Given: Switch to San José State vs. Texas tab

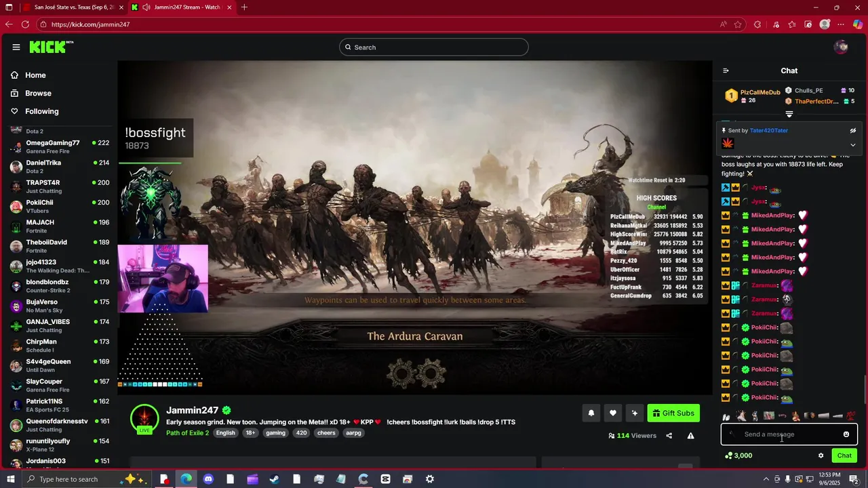Looking at the screenshot, I should coord(73,7).
